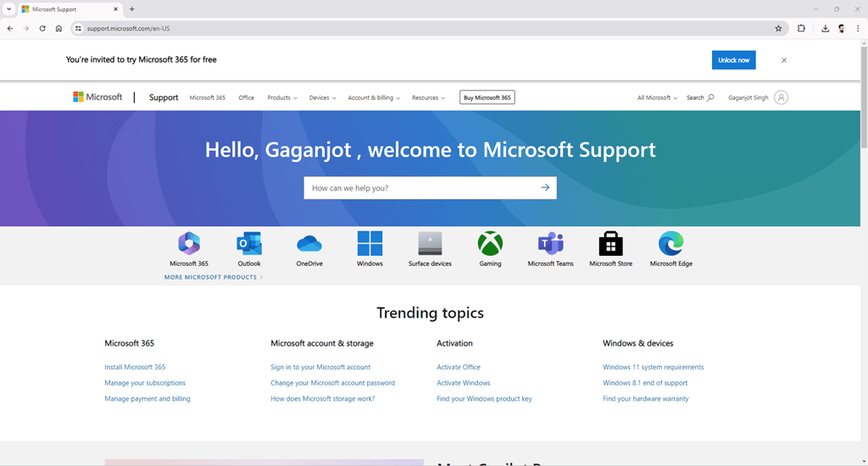The width and height of the screenshot is (868, 466).
Task: Click the browser address bar URL
Action: coord(129,28)
